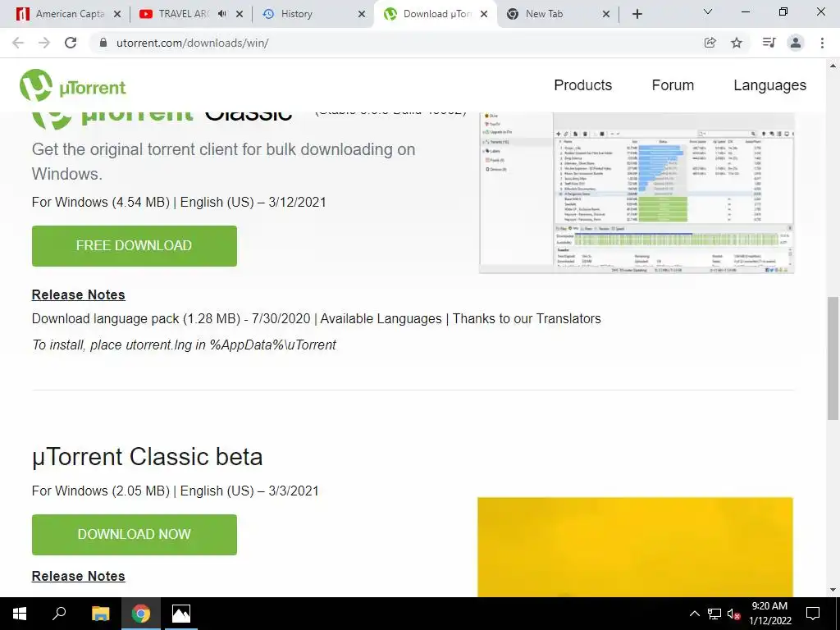The image size is (840, 630).
Task: Close the New Tab tab
Action: pyautogui.click(x=606, y=14)
